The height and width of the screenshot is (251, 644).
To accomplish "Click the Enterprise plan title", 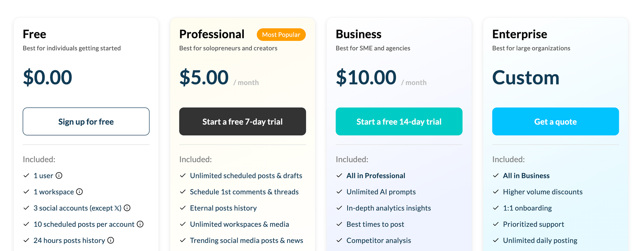I will [x=520, y=34].
